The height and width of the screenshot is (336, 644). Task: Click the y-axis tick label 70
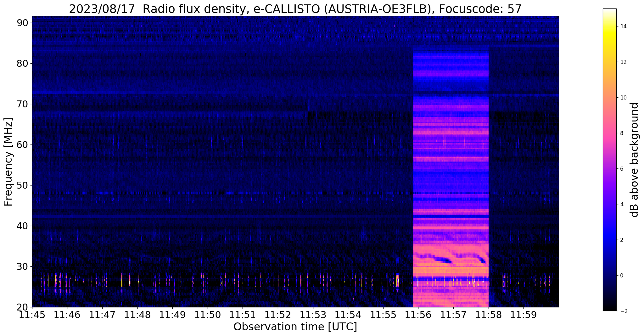22,104
